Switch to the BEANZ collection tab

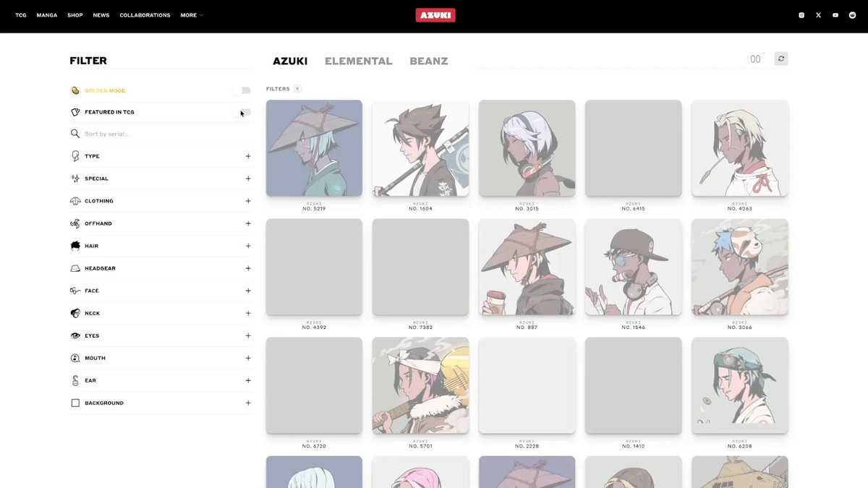click(x=429, y=61)
